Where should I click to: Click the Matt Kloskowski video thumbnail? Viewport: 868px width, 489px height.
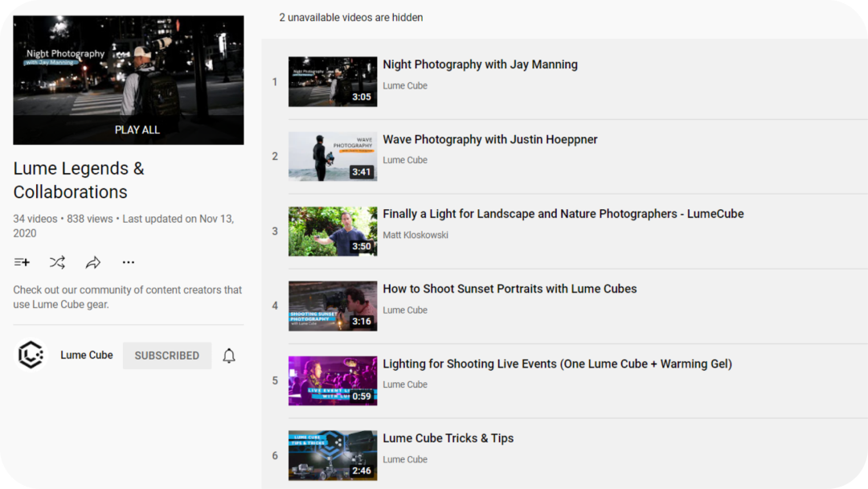[x=333, y=232]
